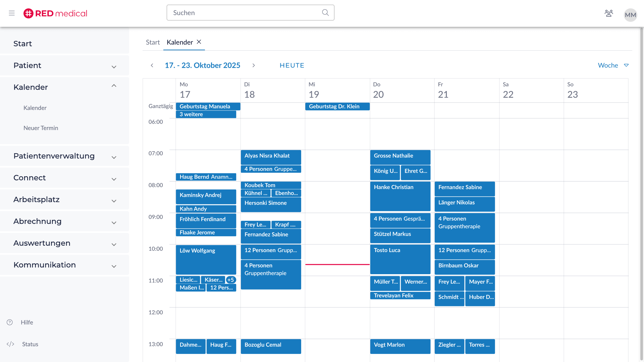Open the MM profile avatar
Viewport: 644px width, 362px height.
click(630, 15)
